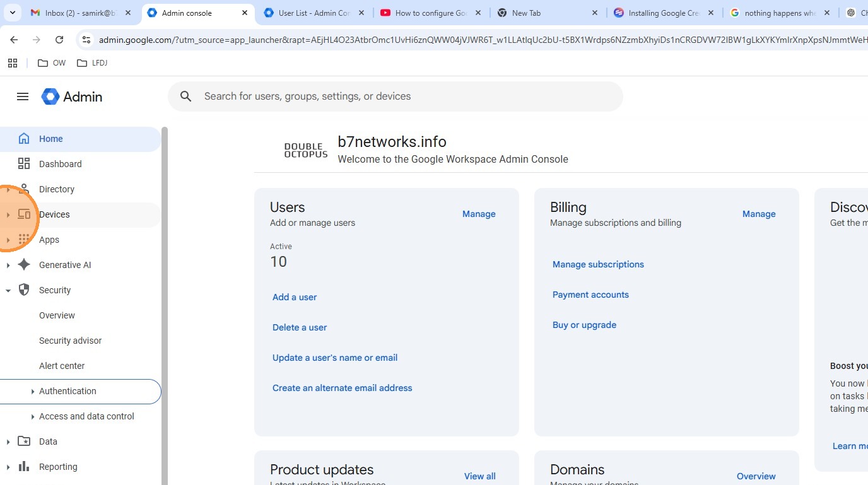Viewport: 868px width, 485px height.
Task: Switch to the YouTube How to configure tab
Action: click(x=431, y=13)
